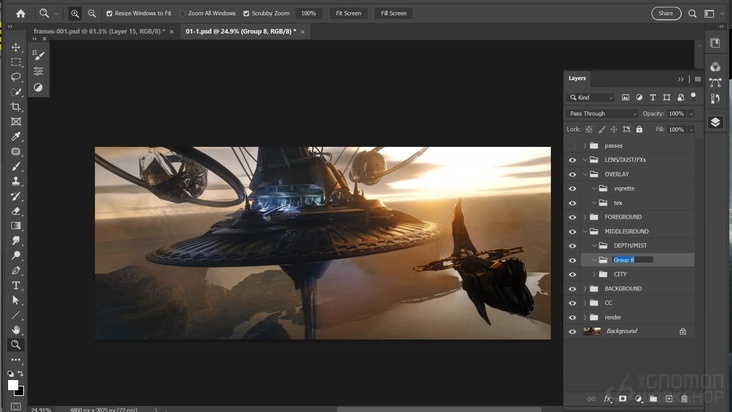Click the 100% zoom button
The height and width of the screenshot is (412, 732).
[308, 14]
